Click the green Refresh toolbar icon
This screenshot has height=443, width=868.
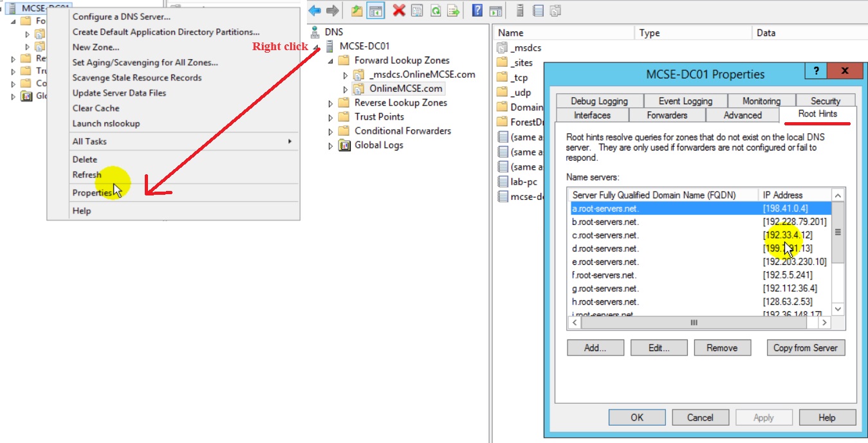tap(436, 10)
